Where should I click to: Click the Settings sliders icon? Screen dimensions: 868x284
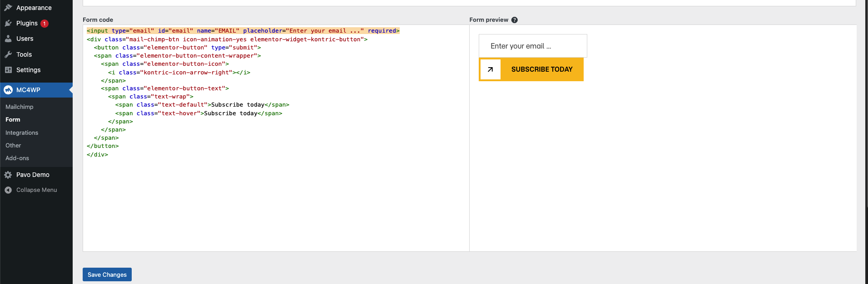(8, 70)
